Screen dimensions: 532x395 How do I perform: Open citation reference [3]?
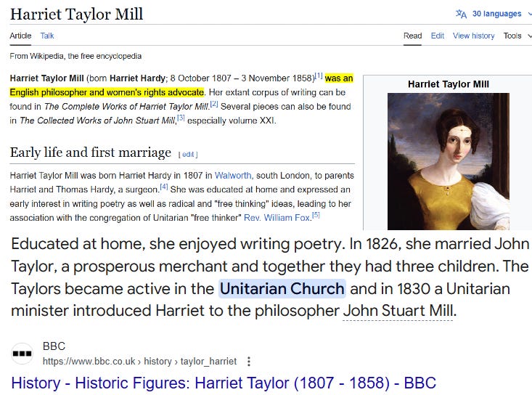point(181,118)
